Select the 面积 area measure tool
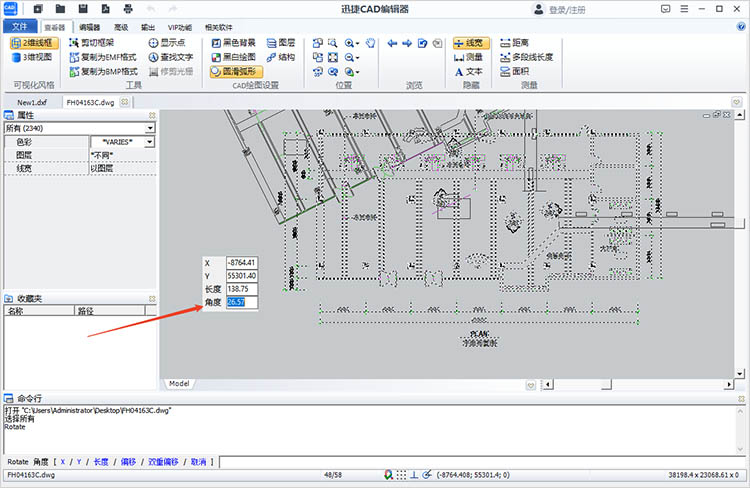Image resolution: width=750 pixels, height=488 pixels. click(515, 72)
